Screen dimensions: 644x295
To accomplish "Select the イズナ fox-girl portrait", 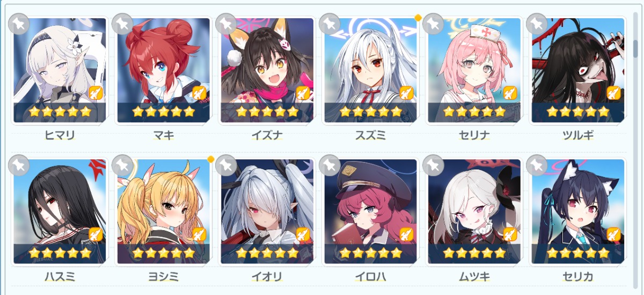I will coord(267,70).
